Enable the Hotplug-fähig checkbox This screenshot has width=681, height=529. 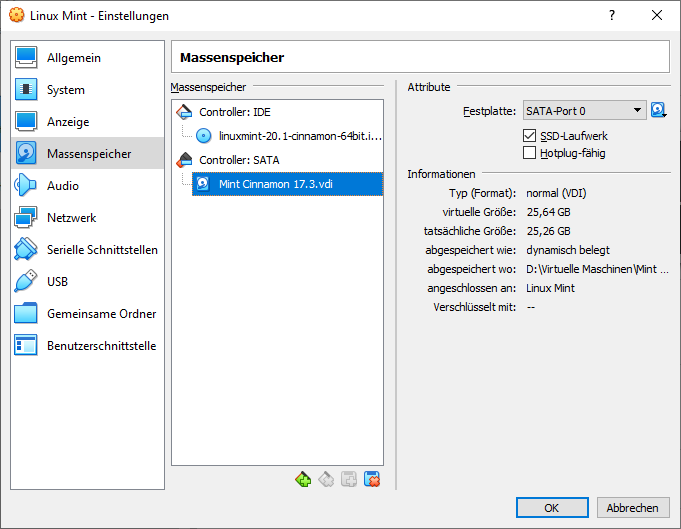coord(529,153)
